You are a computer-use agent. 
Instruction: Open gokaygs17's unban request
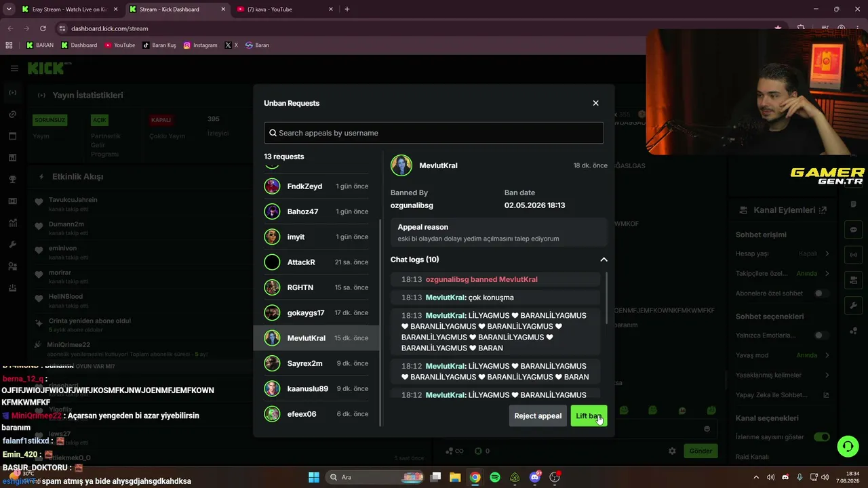pyautogui.click(x=317, y=312)
